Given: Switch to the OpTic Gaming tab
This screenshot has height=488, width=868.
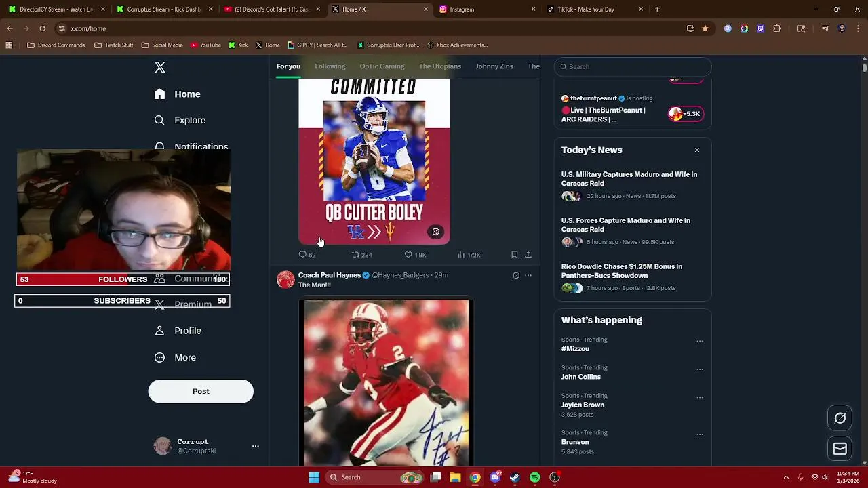Looking at the screenshot, I should pyautogui.click(x=382, y=66).
